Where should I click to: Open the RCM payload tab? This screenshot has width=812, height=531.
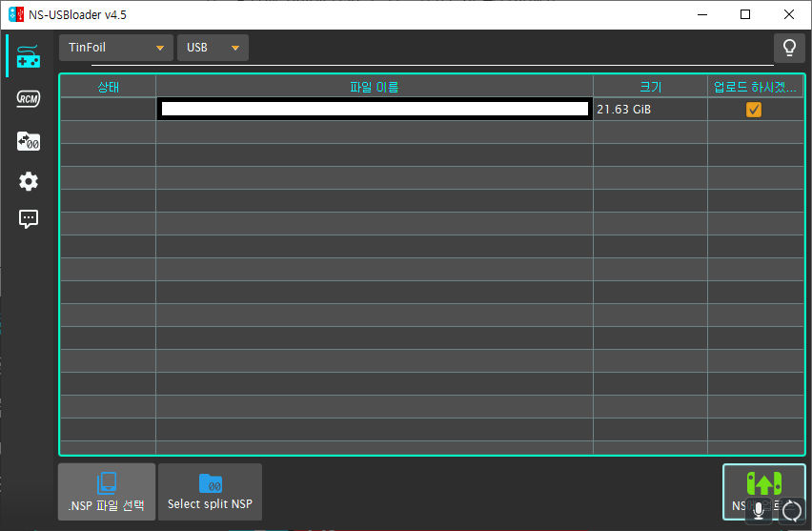click(29, 98)
